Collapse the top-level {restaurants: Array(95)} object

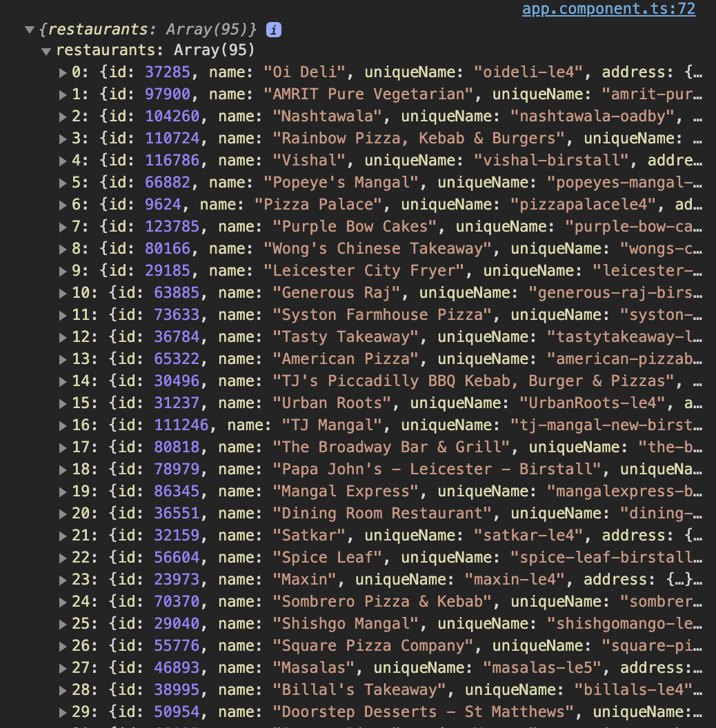pos(30,30)
